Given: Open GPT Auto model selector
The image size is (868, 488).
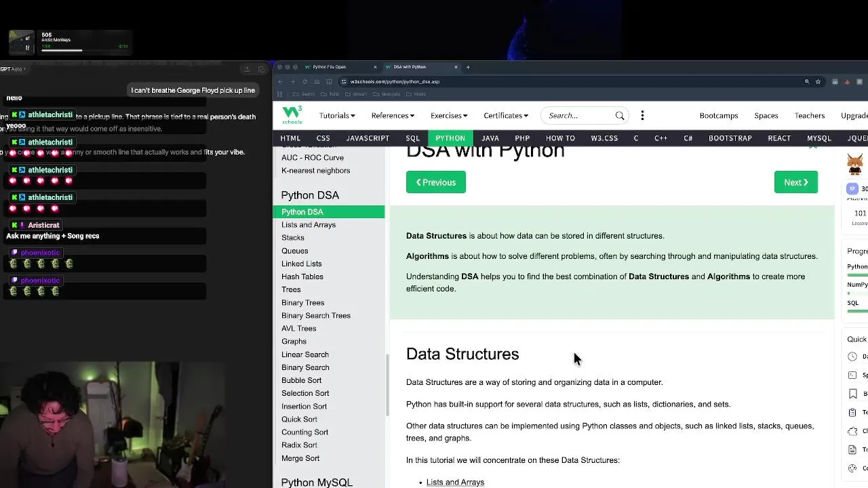Looking at the screenshot, I should coord(13,69).
